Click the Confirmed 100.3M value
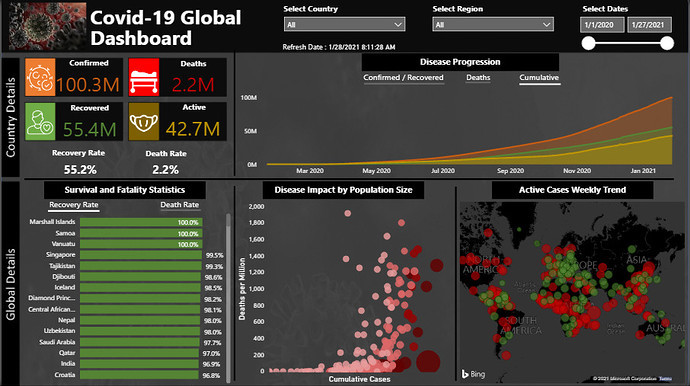 pos(88,85)
